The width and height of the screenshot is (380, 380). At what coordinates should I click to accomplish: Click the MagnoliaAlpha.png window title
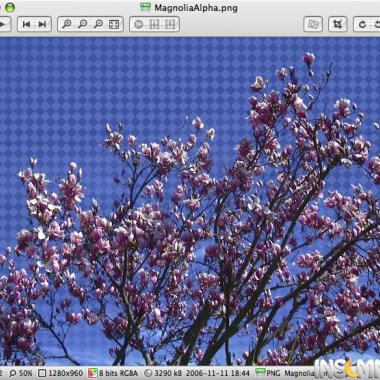[196, 7]
